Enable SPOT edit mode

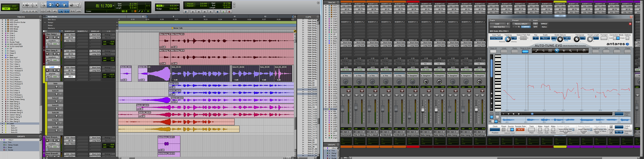(14, 6)
